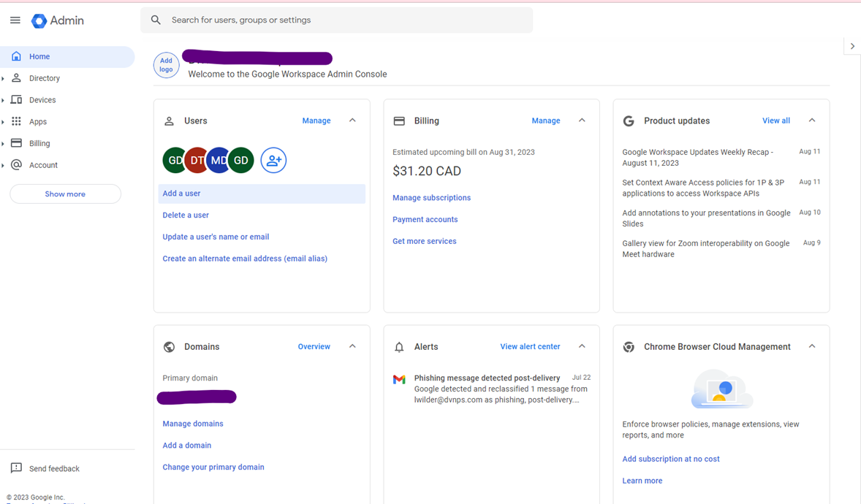The image size is (861, 504).
Task: Open Apps in the sidebar
Action: (38, 122)
